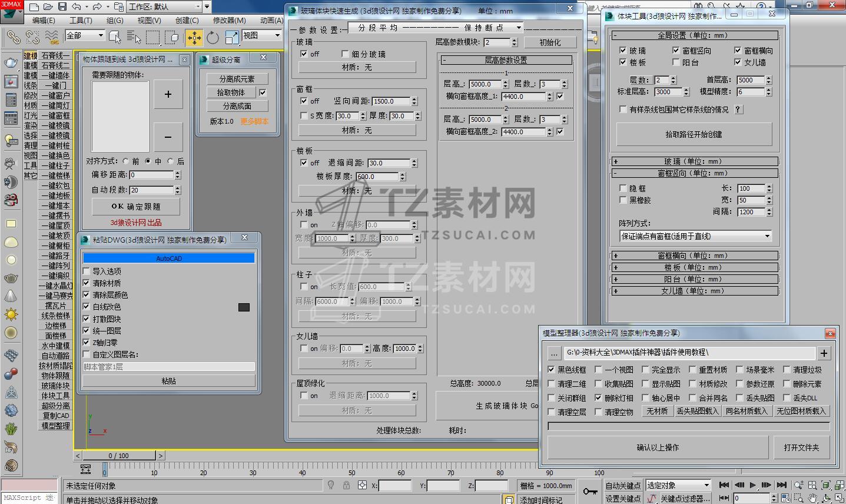The image size is (846, 504).
Task: Open the Select by Name tool
Action: tap(134, 38)
